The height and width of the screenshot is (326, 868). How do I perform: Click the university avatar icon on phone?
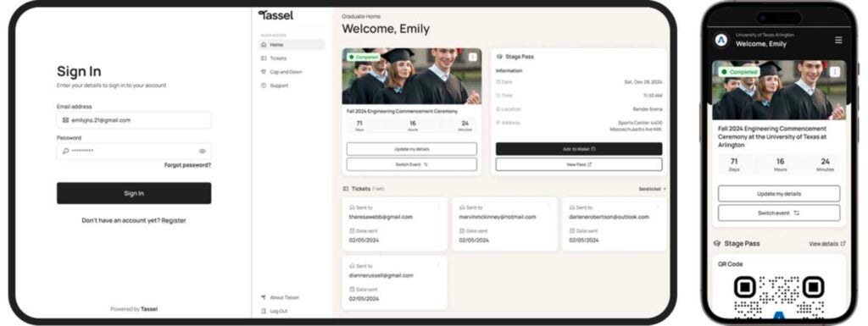pos(721,40)
